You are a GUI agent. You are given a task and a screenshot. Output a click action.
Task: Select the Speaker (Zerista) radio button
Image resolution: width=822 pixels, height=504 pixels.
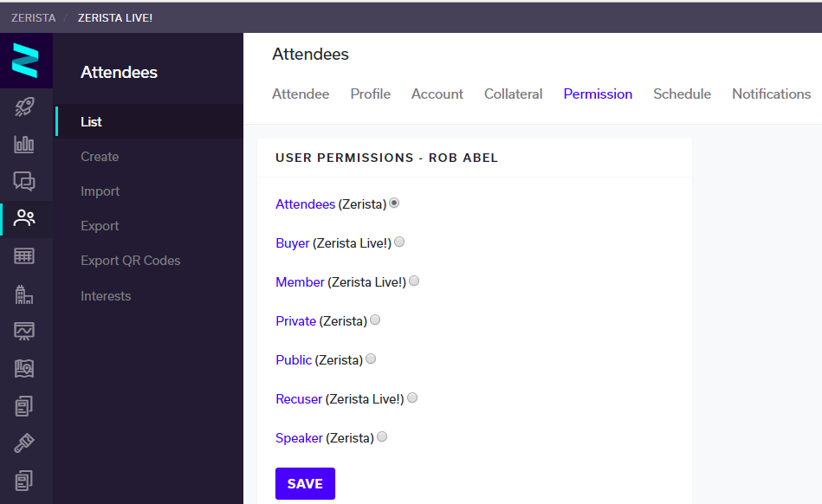(x=382, y=437)
